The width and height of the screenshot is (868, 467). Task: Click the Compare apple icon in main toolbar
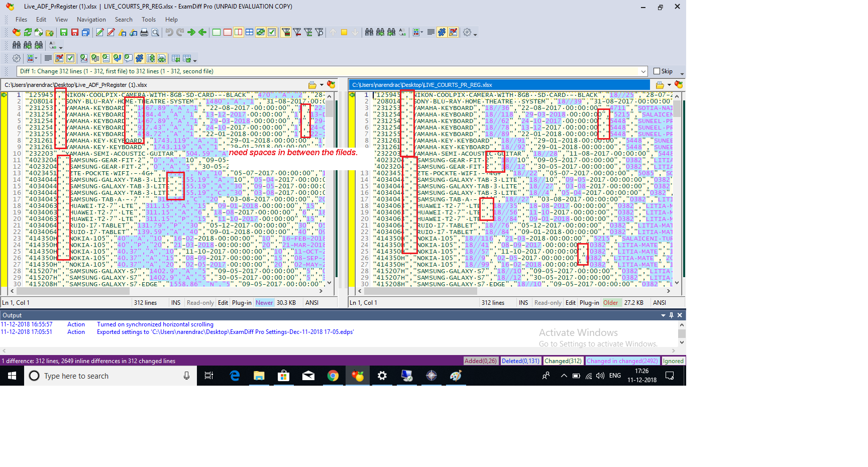pos(17,32)
